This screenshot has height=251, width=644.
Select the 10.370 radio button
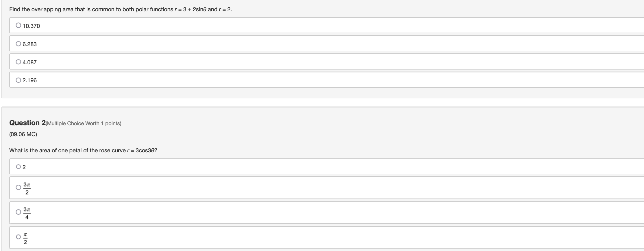tap(18, 25)
